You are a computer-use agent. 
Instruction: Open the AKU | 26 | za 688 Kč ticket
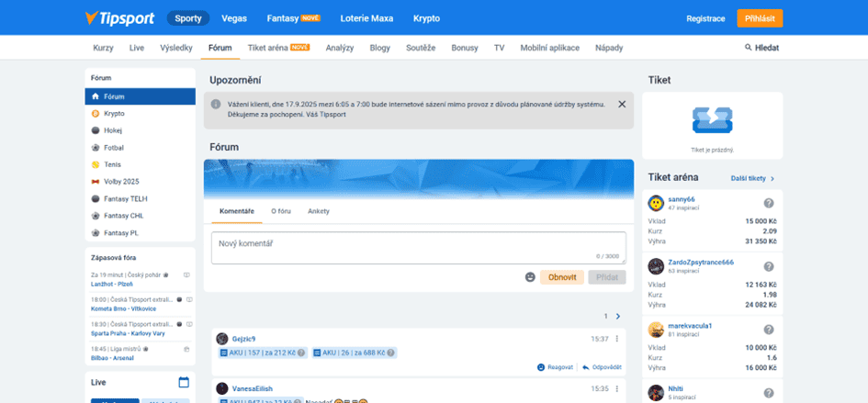(354, 353)
